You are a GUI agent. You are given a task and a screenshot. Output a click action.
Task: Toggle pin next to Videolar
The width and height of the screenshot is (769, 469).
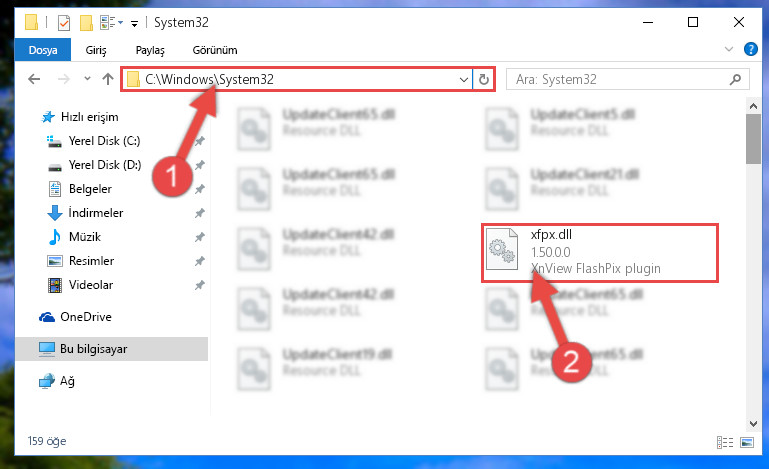pos(200,285)
